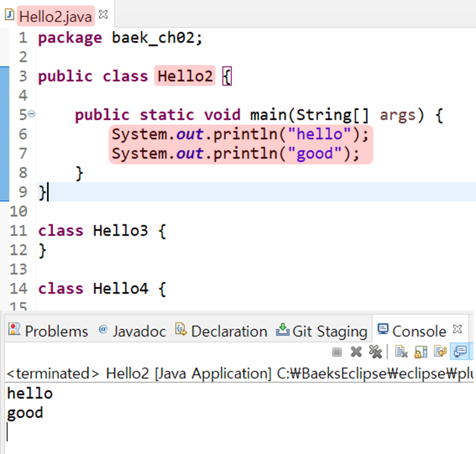Click the "void" keyword on line 5
This screenshot has width=476, height=454.
[222, 115]
